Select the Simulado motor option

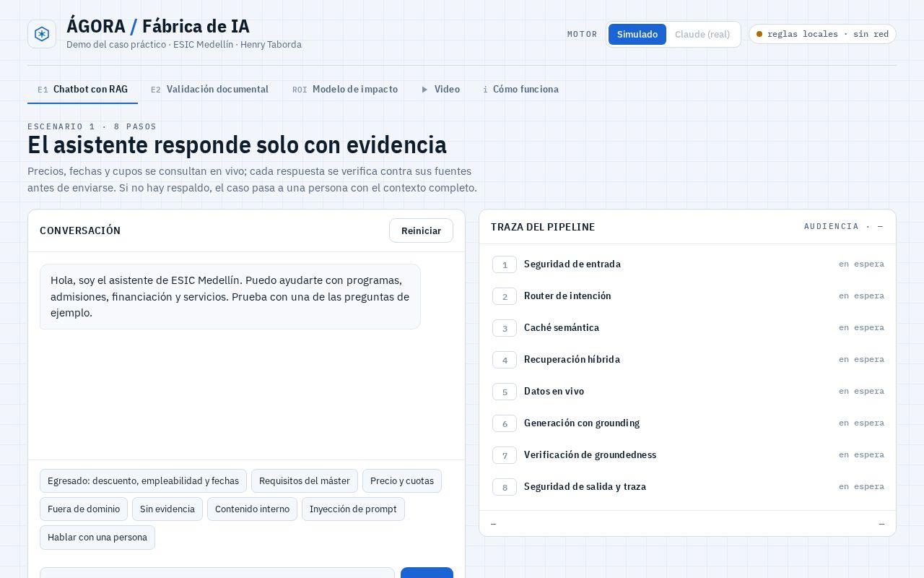click(x=637, y=34)
